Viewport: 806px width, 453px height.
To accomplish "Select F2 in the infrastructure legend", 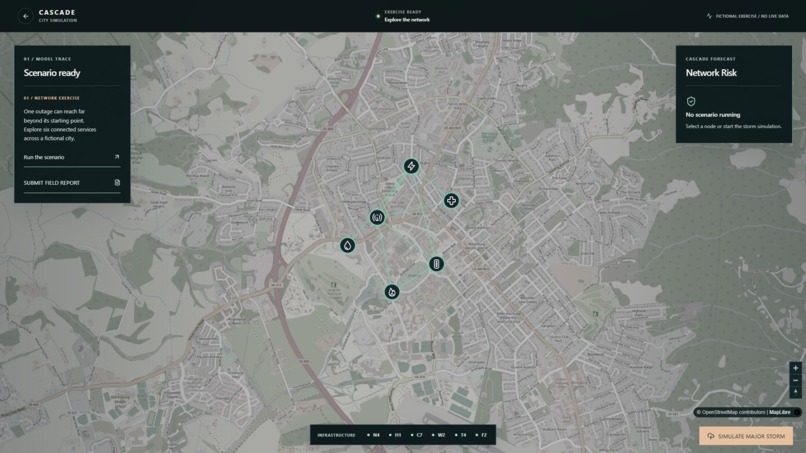I will tap(482, 435).
